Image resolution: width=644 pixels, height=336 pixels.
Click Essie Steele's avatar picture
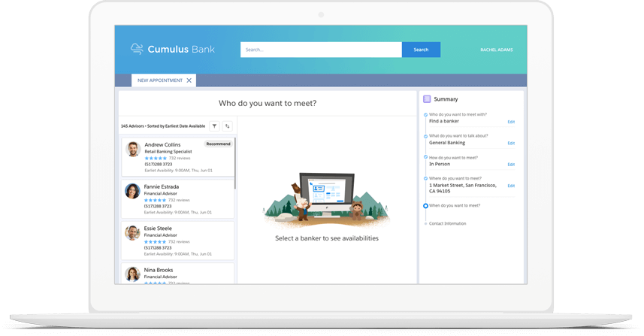pos(133,233)
